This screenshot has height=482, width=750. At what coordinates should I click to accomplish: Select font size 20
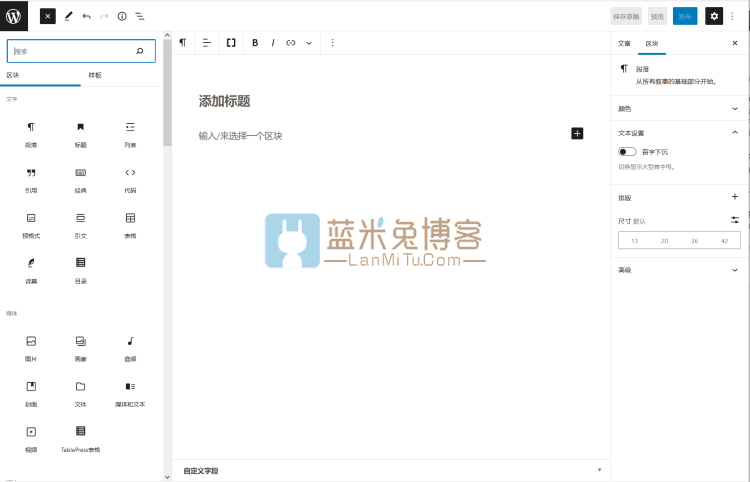[664, 241]
